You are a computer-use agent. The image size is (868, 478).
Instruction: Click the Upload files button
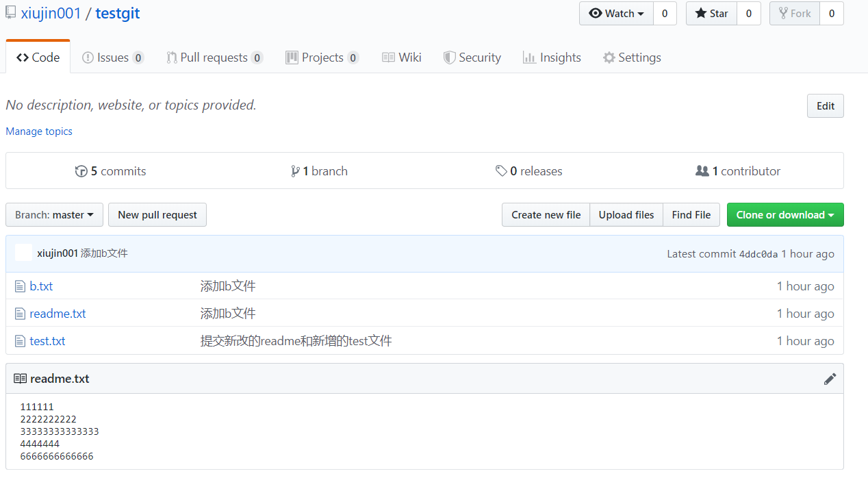[626, 215]
